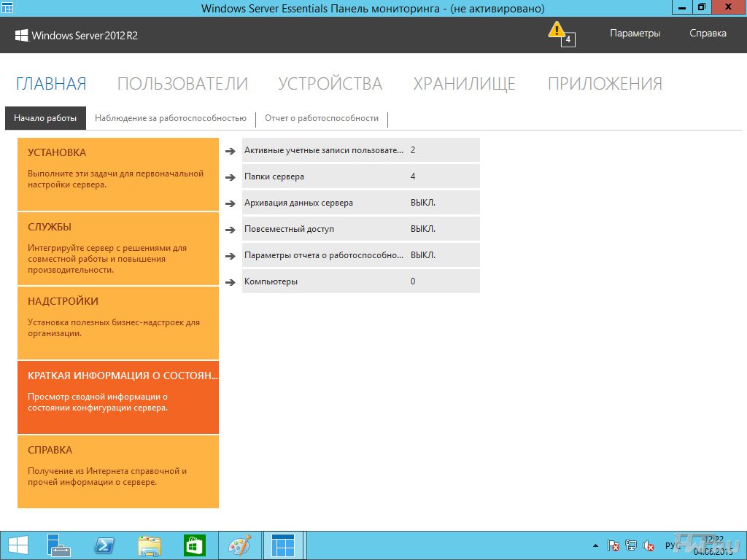The height and width of the screenshot is (560, 747).
Task: Open the Action Center flag icon
Action: [613, 545]
